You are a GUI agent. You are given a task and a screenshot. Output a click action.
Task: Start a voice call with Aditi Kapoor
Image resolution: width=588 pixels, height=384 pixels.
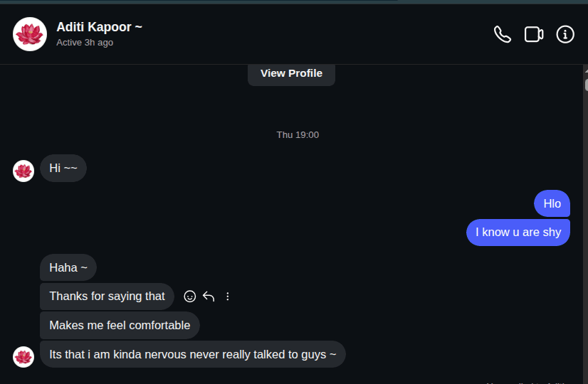[503, 34]
